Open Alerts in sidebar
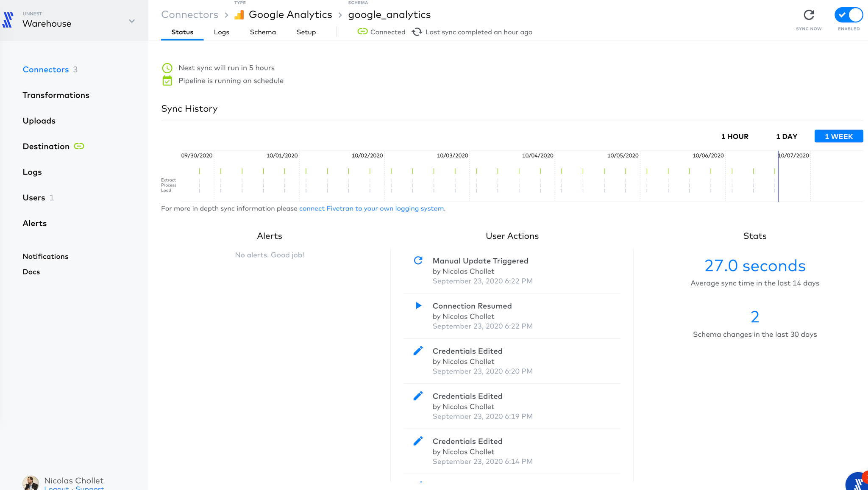This screenshot has width=868, height=490. (x=35, y=223)
